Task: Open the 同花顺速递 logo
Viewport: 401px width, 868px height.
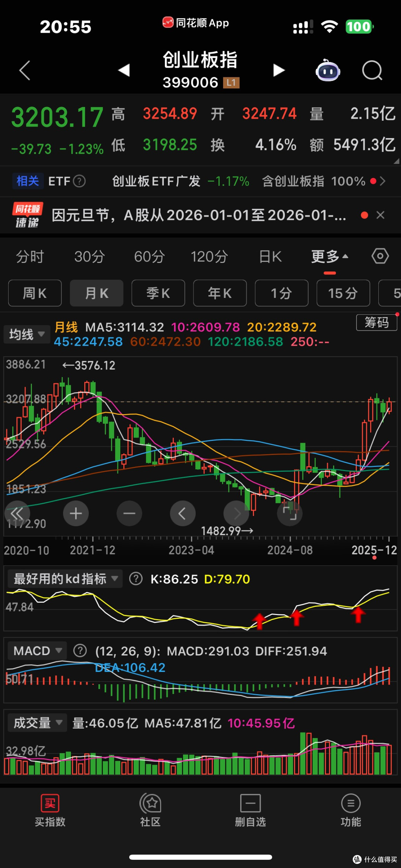Action: pos(27,215)
